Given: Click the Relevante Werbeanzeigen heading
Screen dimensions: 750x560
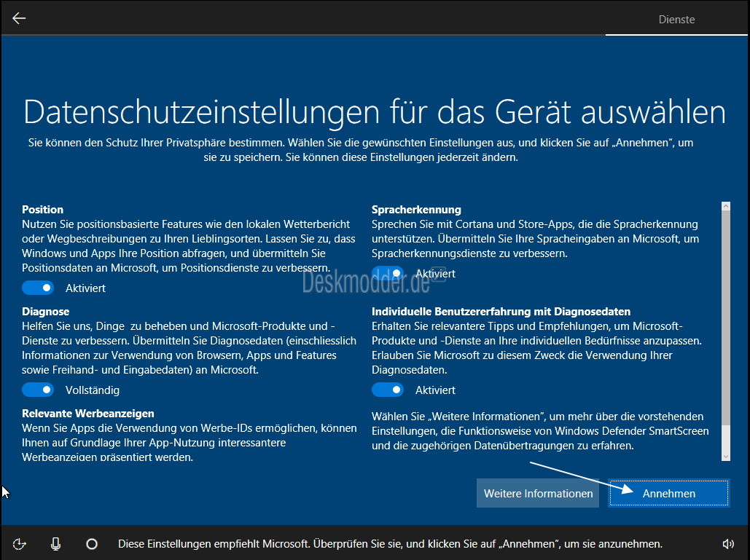Looking at the screenshot, I should (x=88, y=414).
